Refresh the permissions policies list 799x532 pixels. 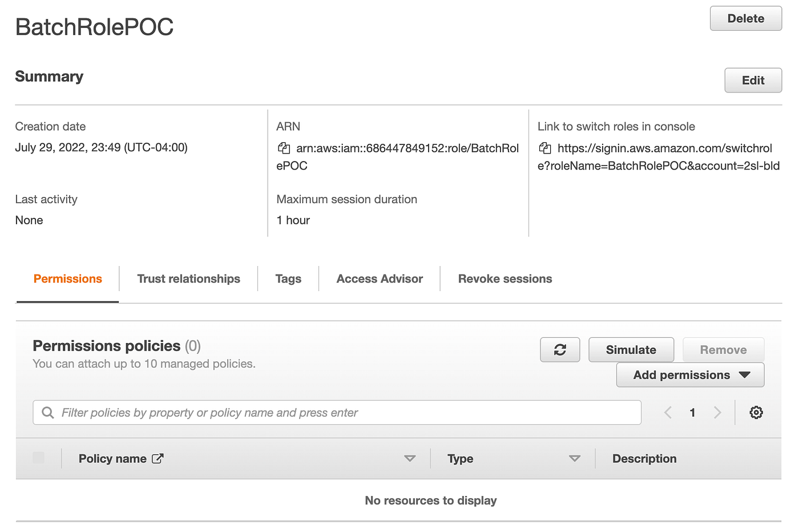(x=560, y=350)
